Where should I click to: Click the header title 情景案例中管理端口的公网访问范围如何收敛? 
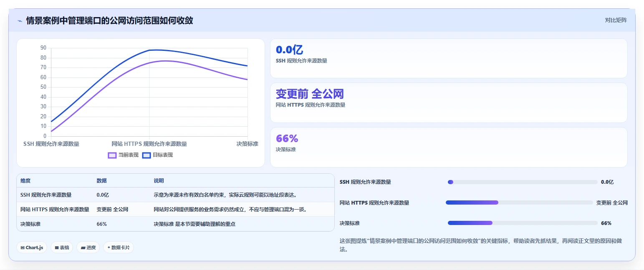[109, 20]
